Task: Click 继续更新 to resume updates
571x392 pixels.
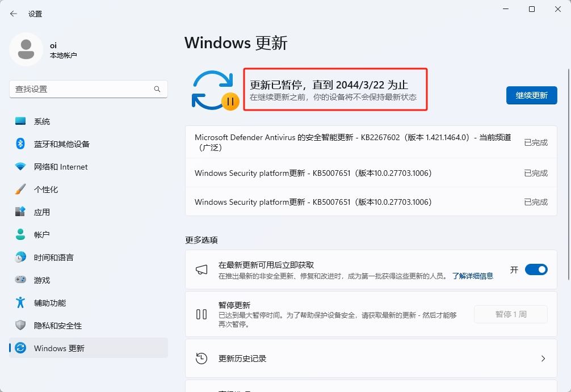Action: coord(531,95)
